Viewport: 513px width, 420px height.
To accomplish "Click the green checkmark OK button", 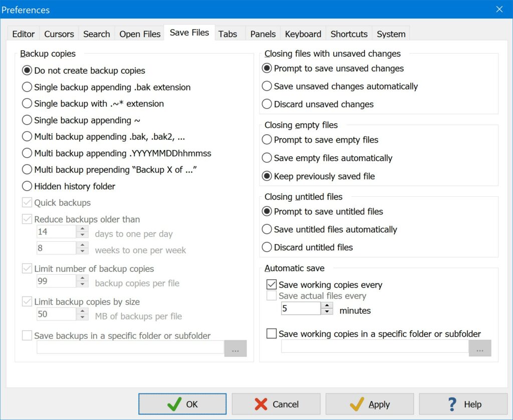I will (x=182, y=404).
